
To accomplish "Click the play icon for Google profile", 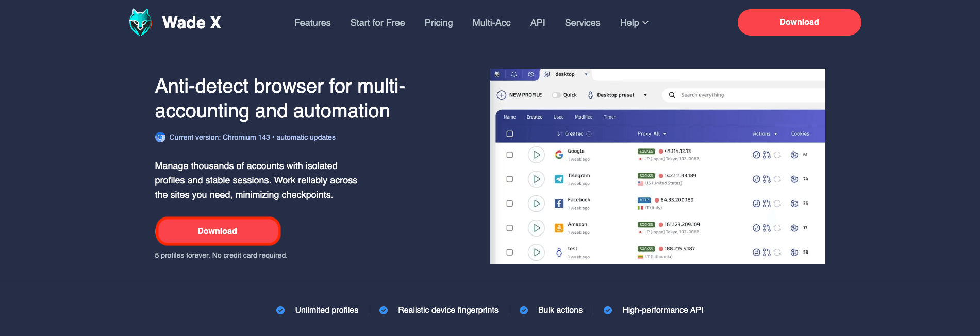I will 536,155.
